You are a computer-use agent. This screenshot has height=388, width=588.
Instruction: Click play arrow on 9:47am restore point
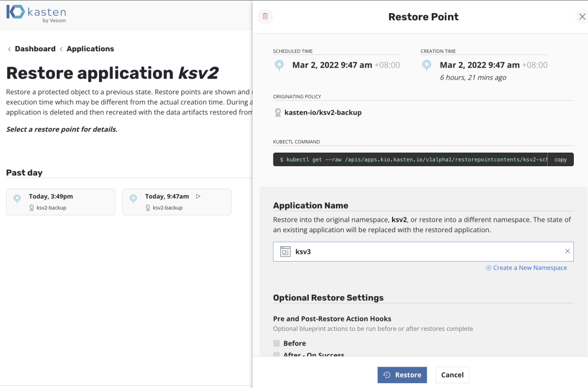click(x=198, y=196)
